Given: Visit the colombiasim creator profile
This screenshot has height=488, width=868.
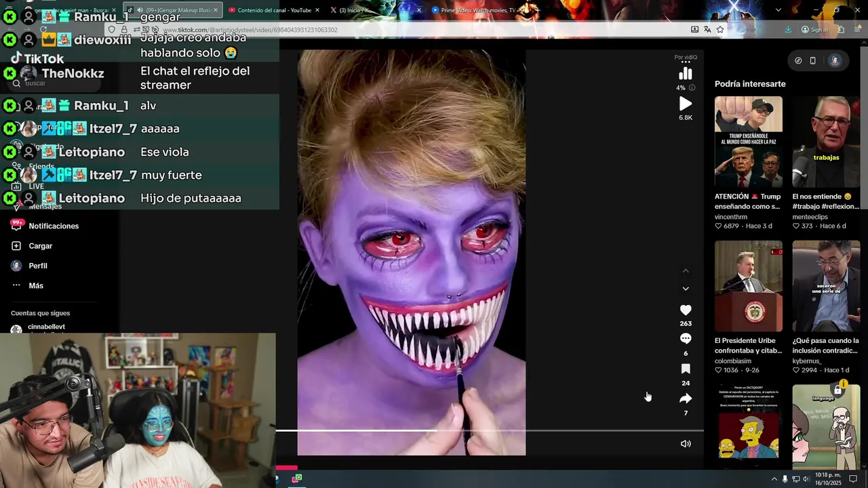Looking at the screenshot, I should [x=733, y=361].
